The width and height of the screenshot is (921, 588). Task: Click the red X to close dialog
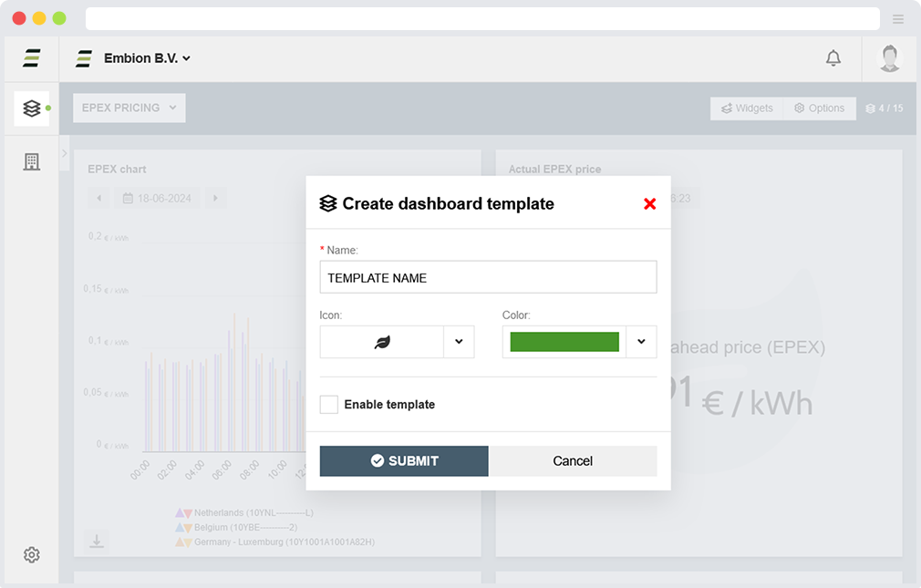pyautogui.click(x=649, y=204)
